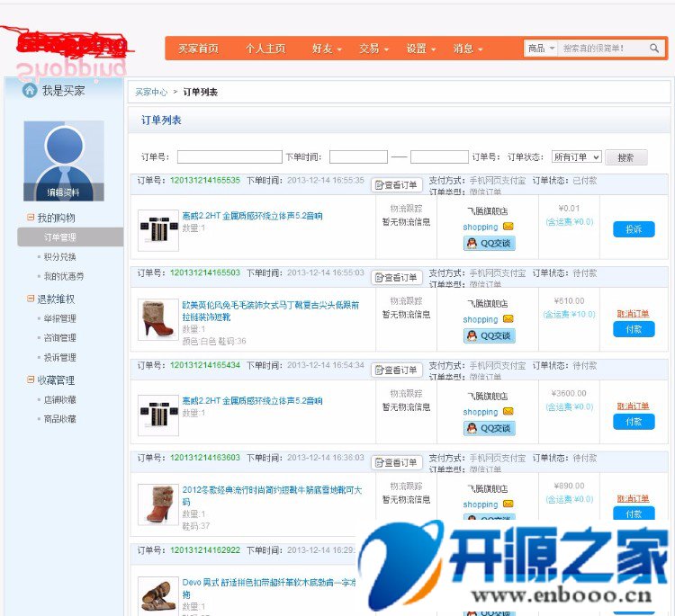Click the 搜索 button in order filter
Image resolution: width=675 pixels, height=616 pixels.
click(x=625, y=157)
